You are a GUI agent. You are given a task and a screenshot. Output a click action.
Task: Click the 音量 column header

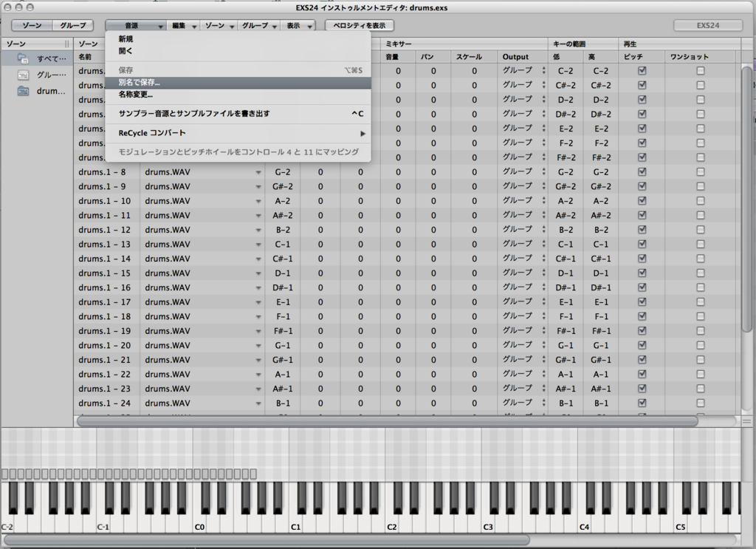[398, 57]
